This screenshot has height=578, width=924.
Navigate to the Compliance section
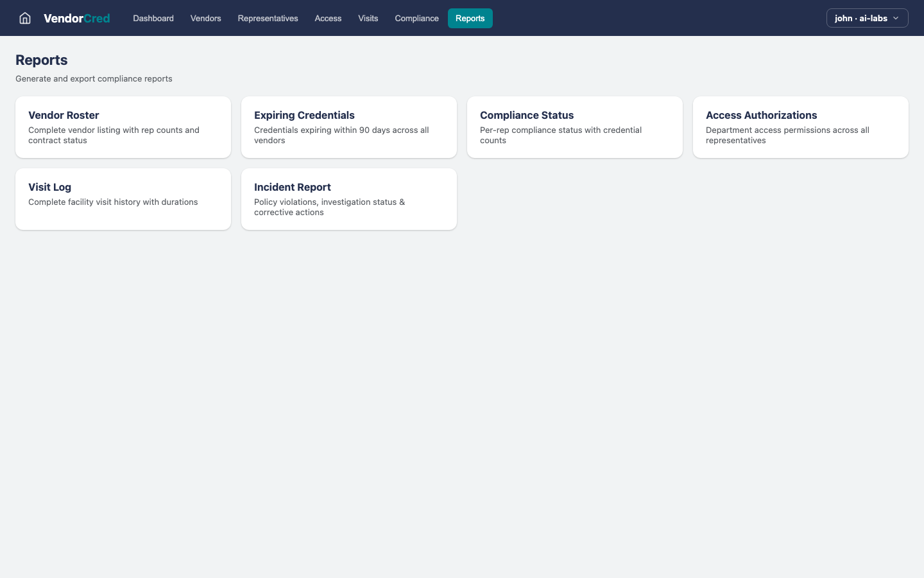tap(416, 18)
